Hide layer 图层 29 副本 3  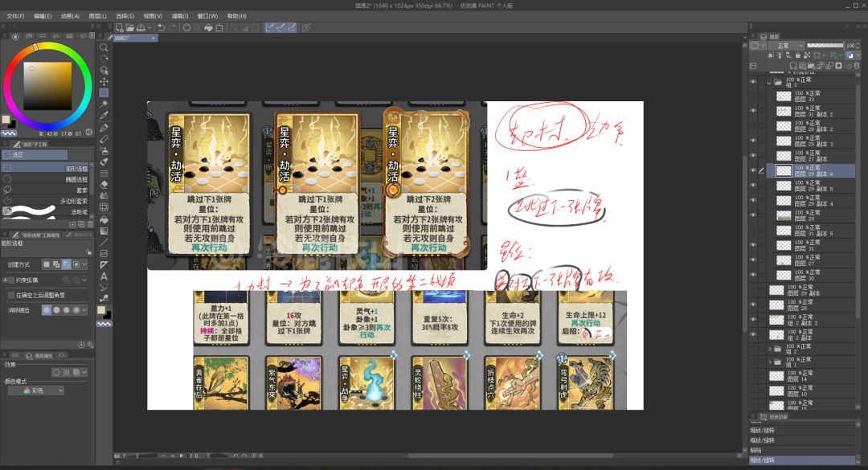(x=753, y=141)
